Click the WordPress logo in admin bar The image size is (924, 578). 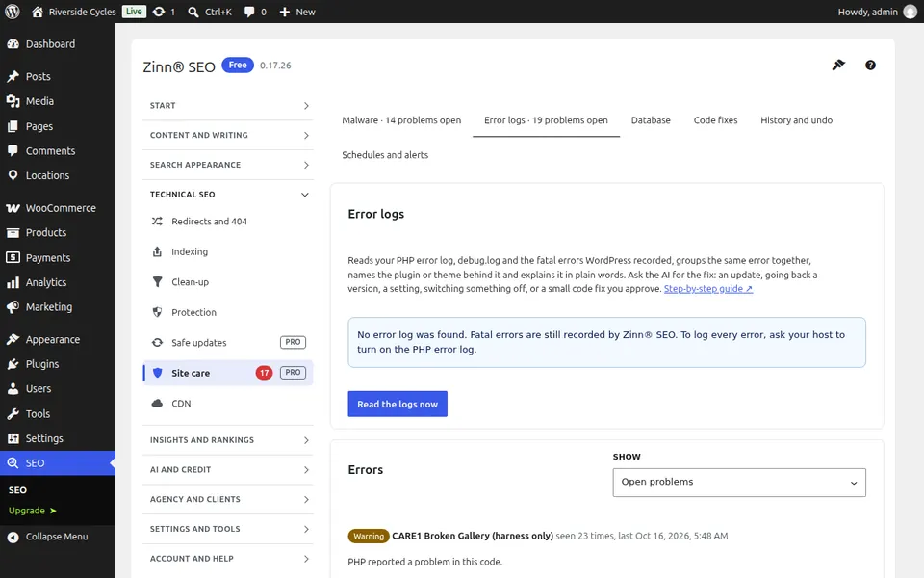pos(13,12)
